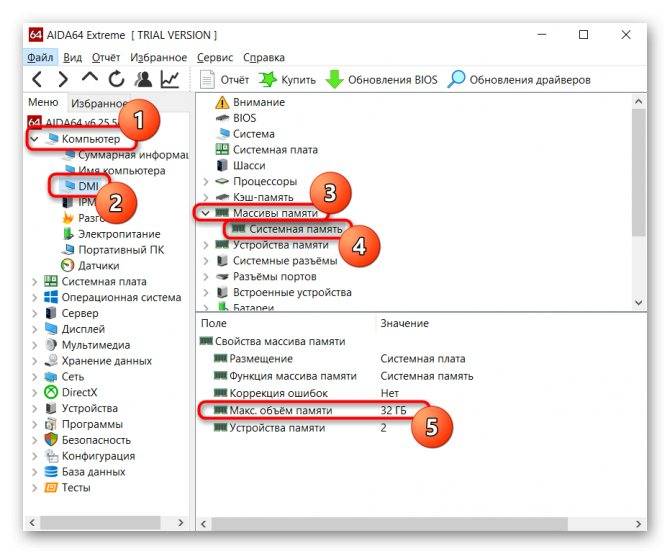Open the Справка menu
The width and height of the screenshot is (670, 554).
point(264,57)
